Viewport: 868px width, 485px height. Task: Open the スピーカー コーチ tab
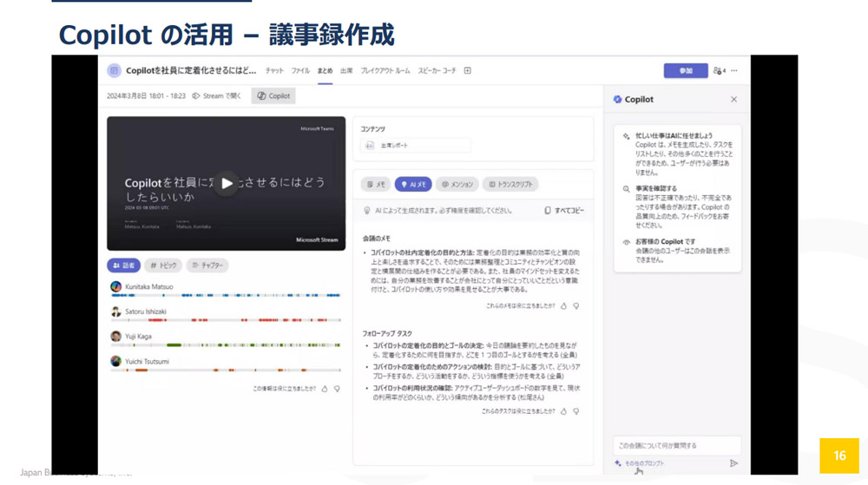point(437,71)
